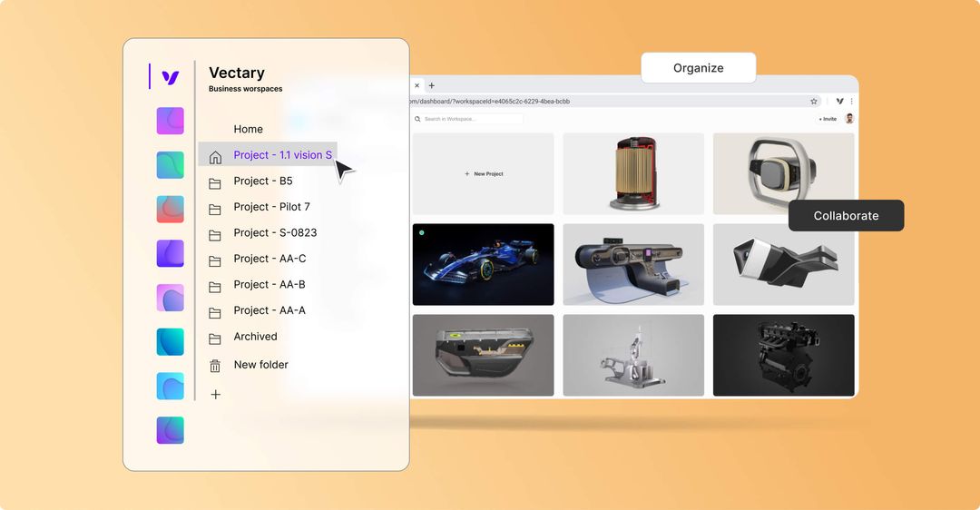The width and height of the screenshot is (980, 510).
Task: Open the Project - Pilot 7 folder
Action: coord(271,207)
